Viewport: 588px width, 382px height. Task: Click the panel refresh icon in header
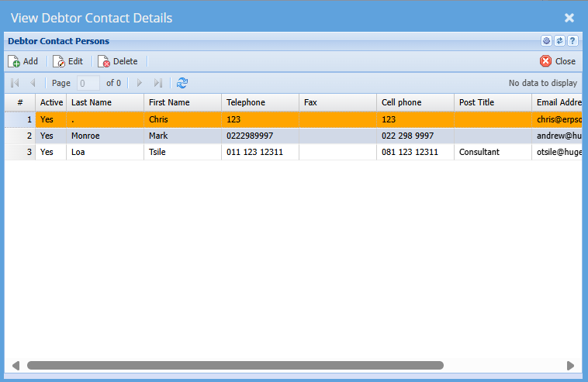pyautogui.click(x=559, y=41)
